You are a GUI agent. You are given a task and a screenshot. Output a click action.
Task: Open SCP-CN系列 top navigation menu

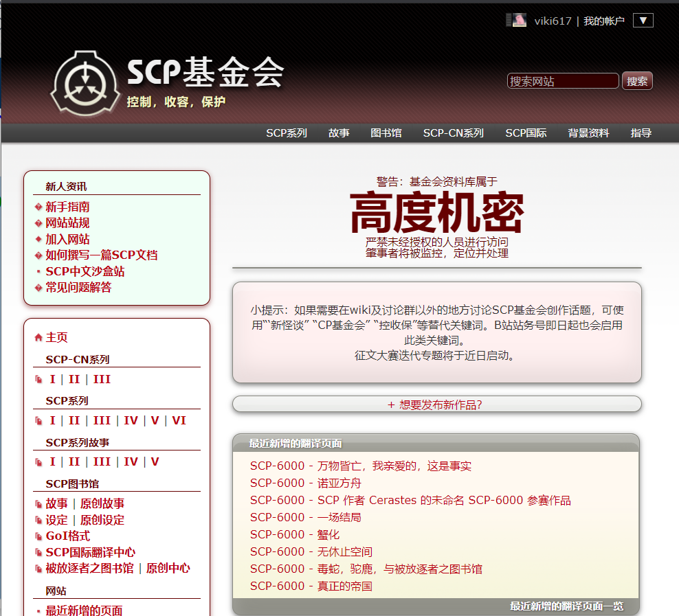pyautogui.click(x=454, y=133)
